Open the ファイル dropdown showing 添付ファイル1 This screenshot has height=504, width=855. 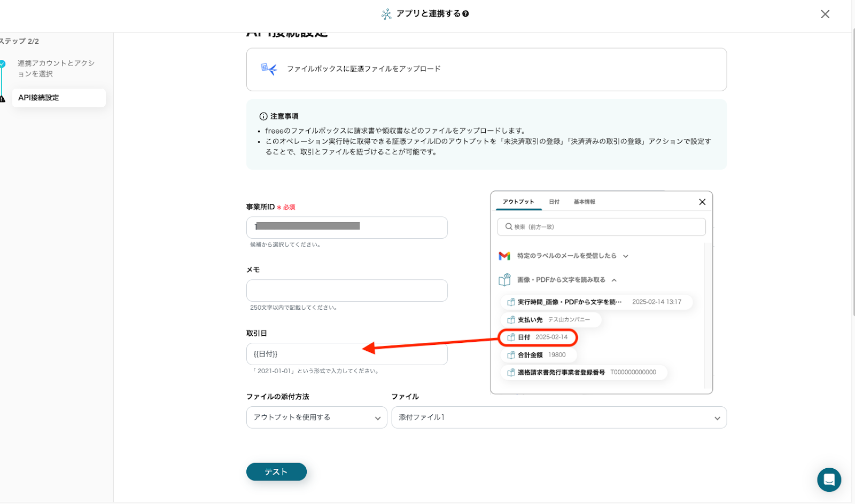[559, 418]
